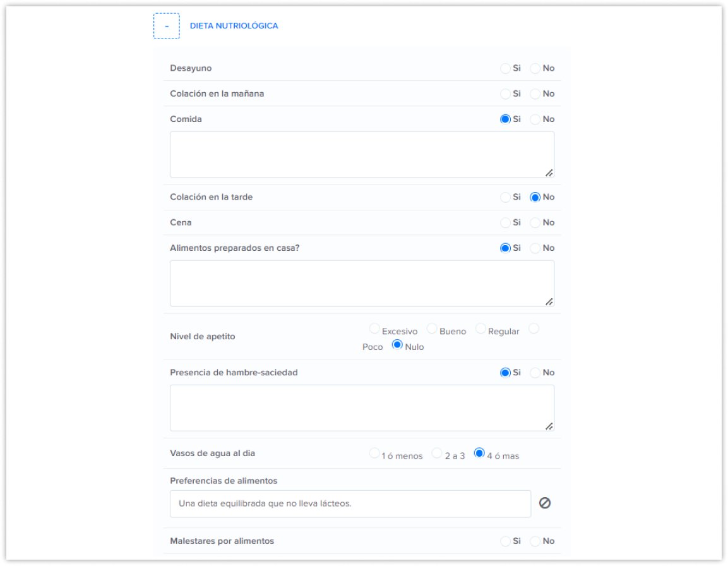Set Presencia de hambre-saciedad to No

click(x=535, y=373)
